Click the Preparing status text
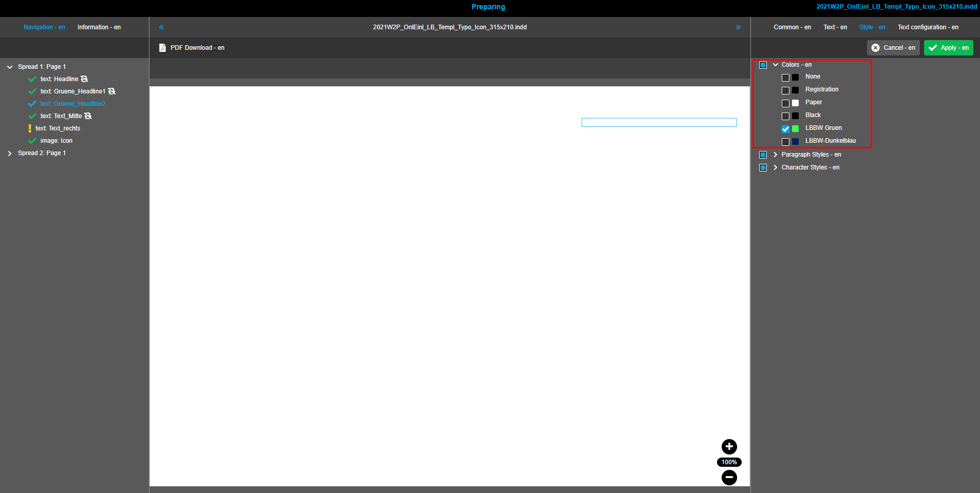The height and width of the screenshot is (493, 980). tap(488, 7)
